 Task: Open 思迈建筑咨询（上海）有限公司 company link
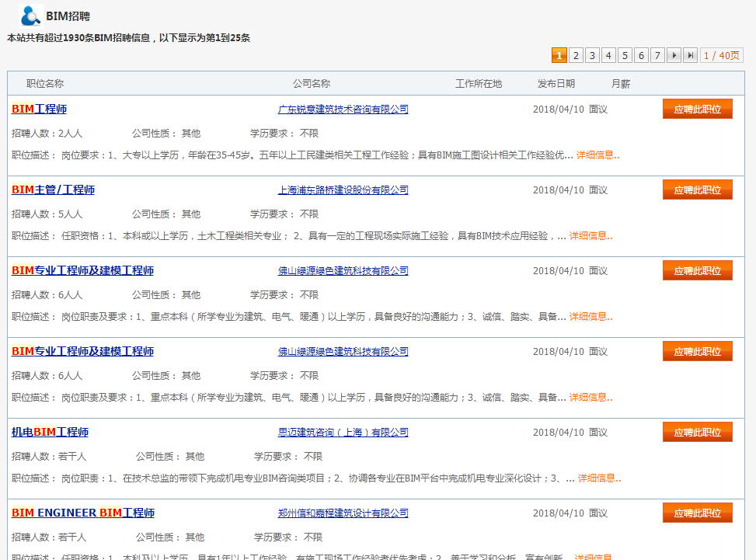[343, 432]
